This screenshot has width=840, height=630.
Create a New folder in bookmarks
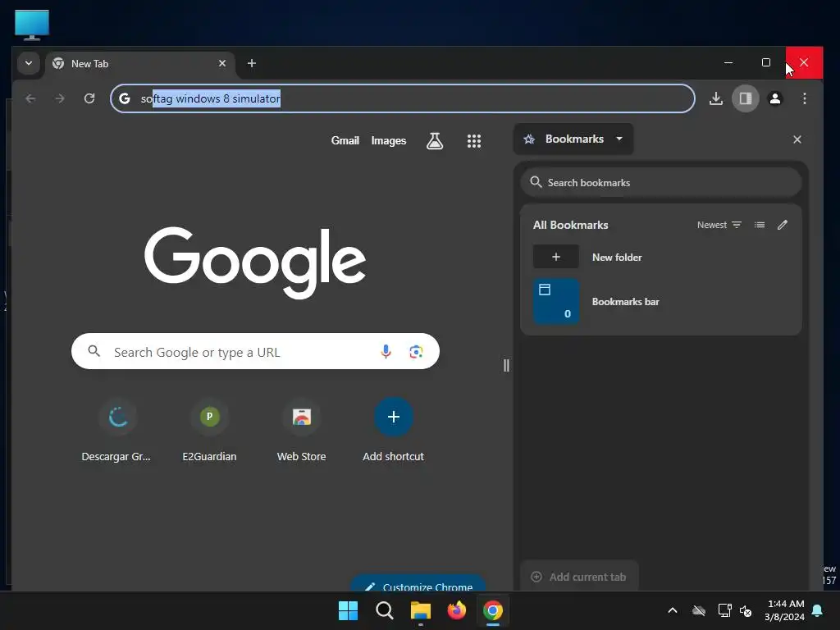(x=660, y=257)
